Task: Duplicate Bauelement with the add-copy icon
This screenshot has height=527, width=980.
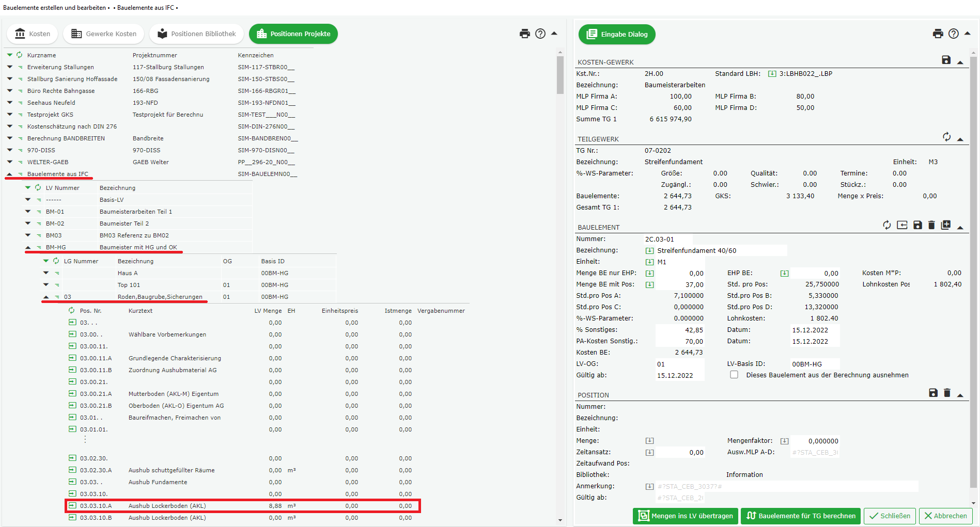Action: (945, 225)
